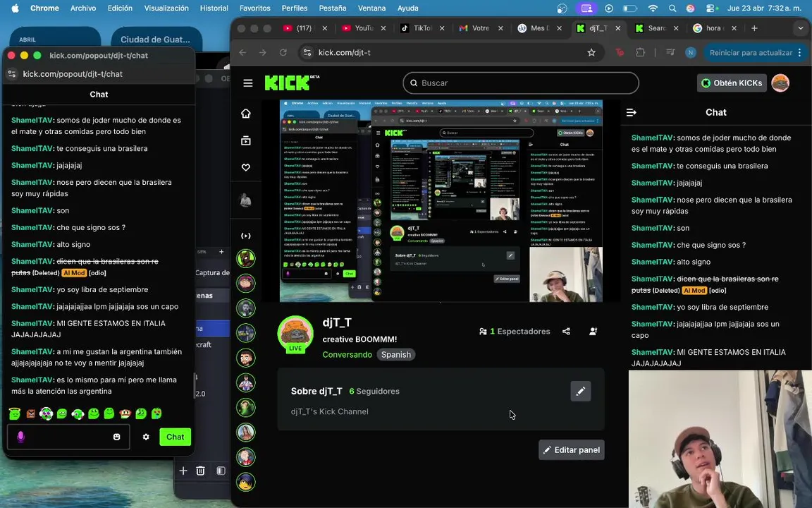Open a new Chrome tab
Viewport: 812px width, 508px height.
coord(754,28)
